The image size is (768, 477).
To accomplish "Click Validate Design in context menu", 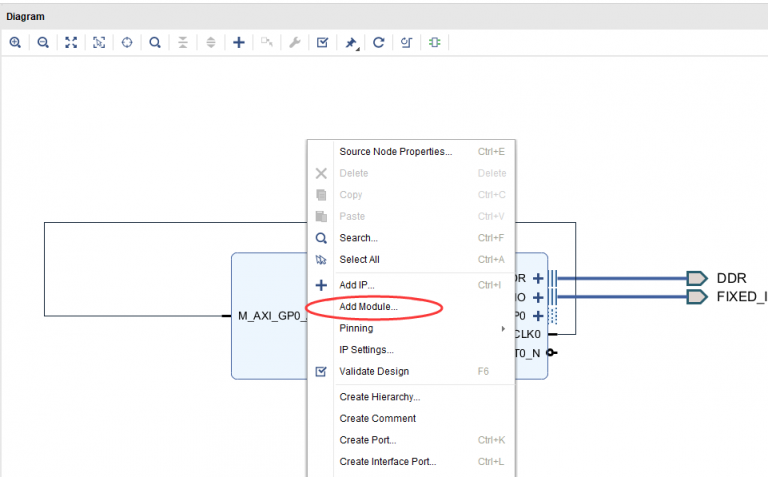I will coord(373,371).
